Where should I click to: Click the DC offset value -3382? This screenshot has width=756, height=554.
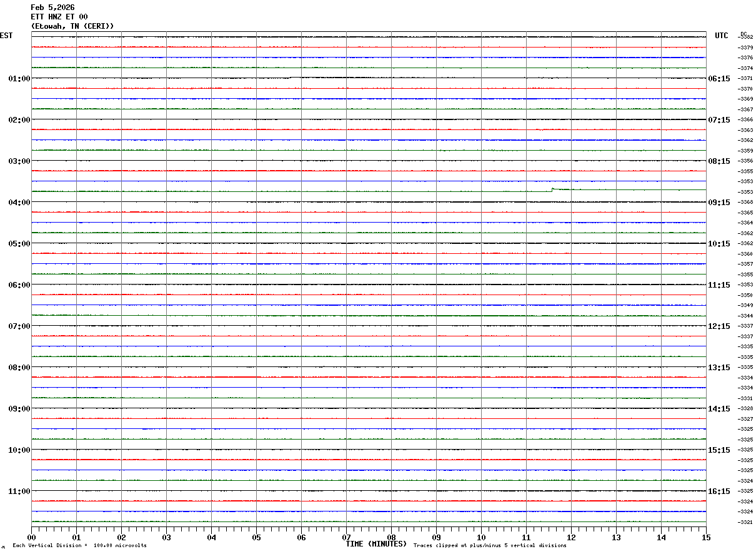745,38
